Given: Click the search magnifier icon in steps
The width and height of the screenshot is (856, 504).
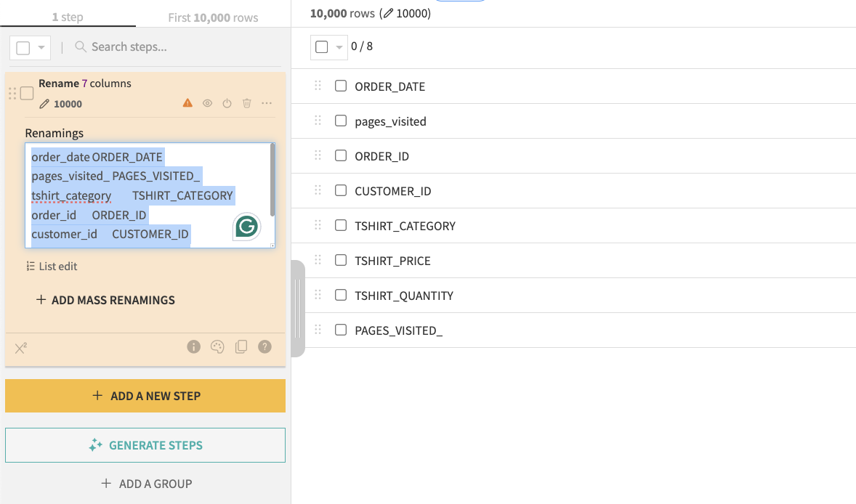Looking at the screenshot, I should point(80,46).
